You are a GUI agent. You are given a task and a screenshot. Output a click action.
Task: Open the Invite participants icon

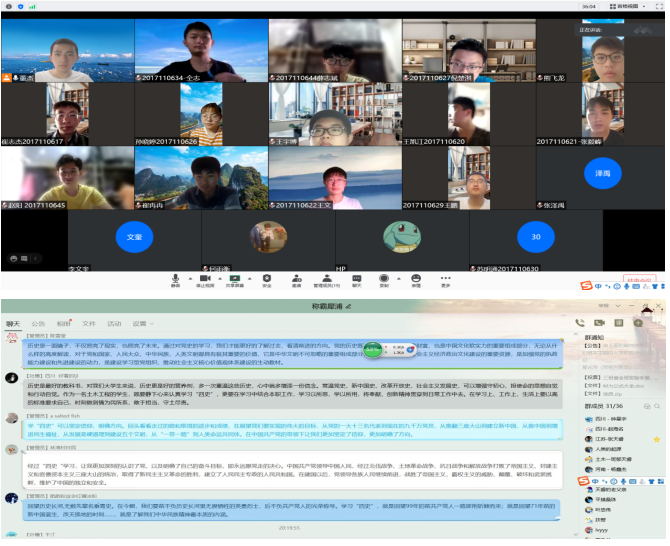click(295, 278)
